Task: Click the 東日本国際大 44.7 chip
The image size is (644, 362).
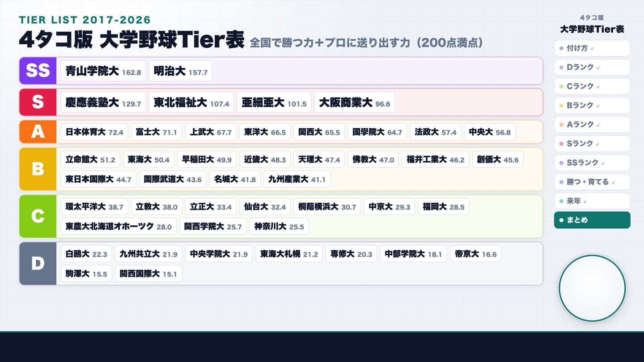Action: [98, 179]
